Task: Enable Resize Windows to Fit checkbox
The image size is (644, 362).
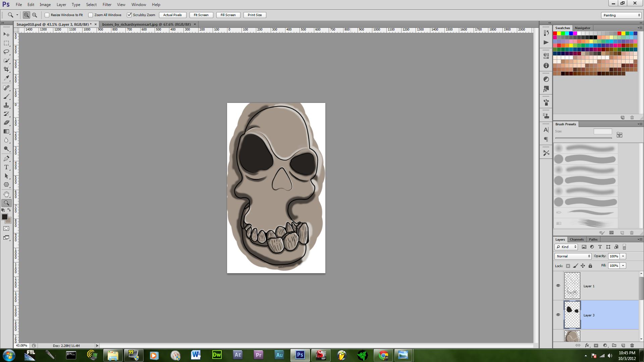Action: tap(47, 15)
